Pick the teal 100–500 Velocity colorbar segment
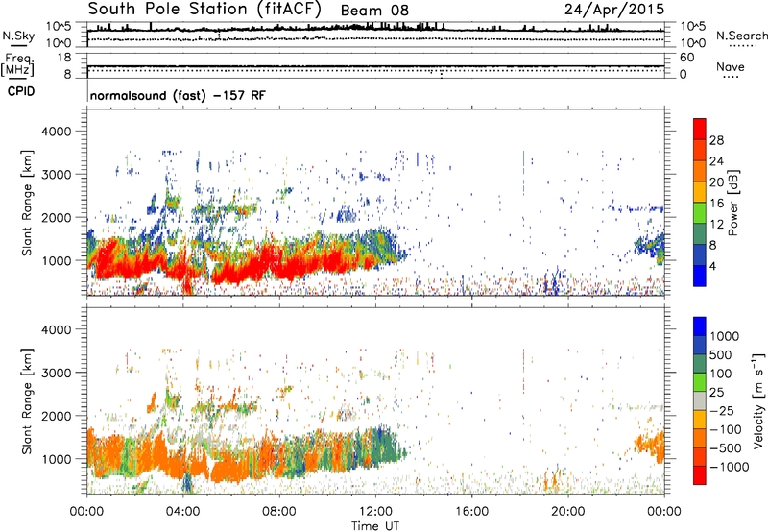This screenshot has height=532, width=768. click(x=700, y=364)
